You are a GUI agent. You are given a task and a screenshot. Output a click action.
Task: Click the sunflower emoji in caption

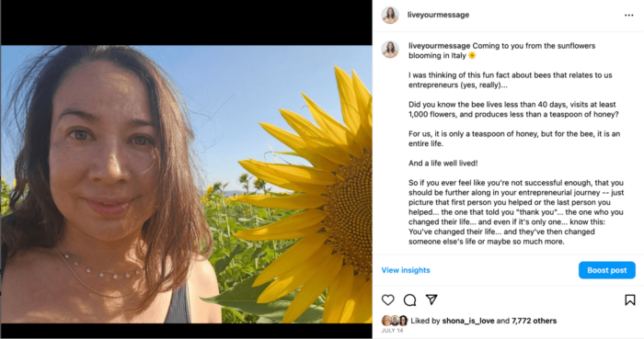click(472, 56)
